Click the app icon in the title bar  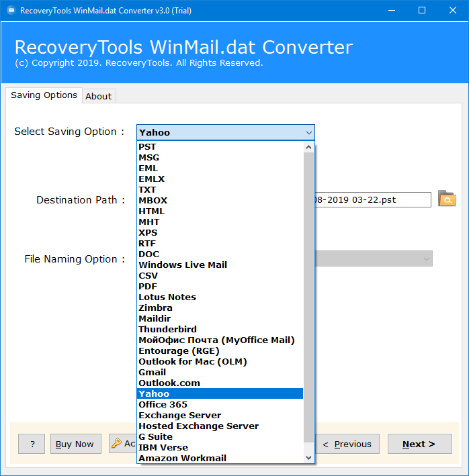(x=11, y=11)
